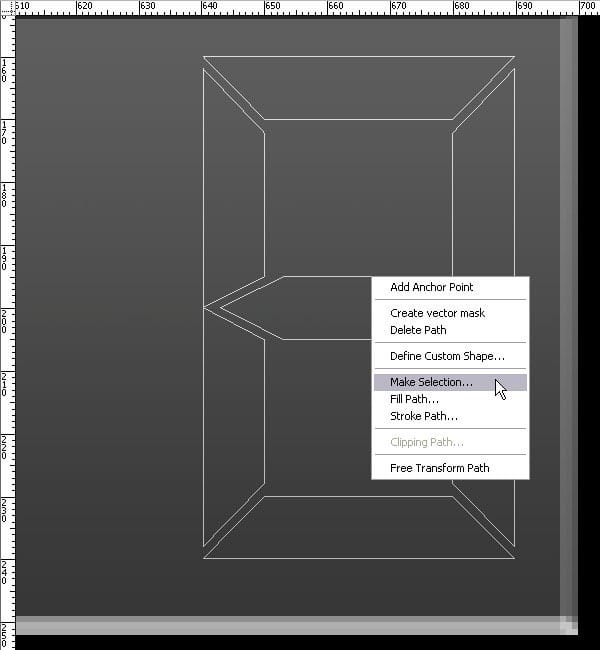The height and width of the screenshot is (650, 600).
Task: Choose Make Selection from the menu
Action: pos(431,382)
